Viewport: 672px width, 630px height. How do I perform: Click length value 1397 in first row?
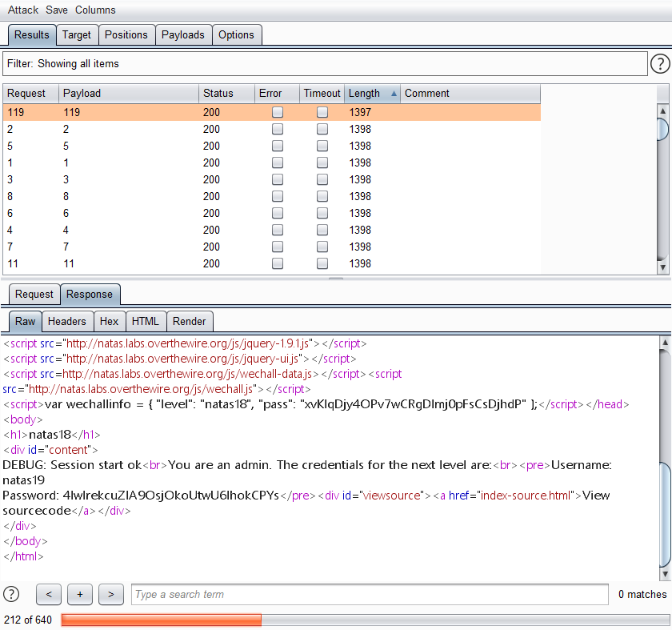pyautogui.click(x=360, y=112)
